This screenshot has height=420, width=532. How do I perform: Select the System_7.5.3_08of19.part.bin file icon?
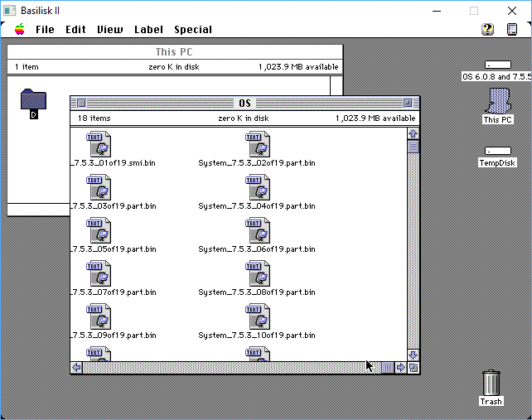click(x=258, y=273)
